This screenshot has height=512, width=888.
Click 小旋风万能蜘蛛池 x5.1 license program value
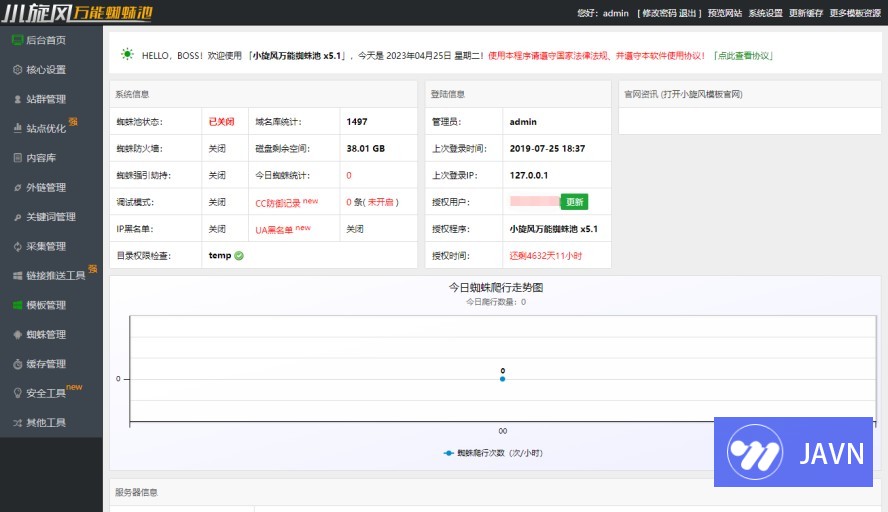[553, 229]
